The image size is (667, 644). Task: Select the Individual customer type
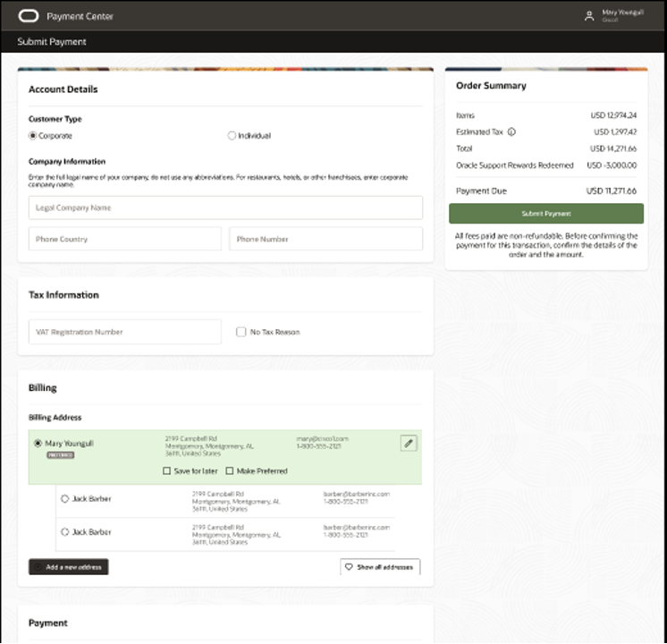point(232,136)
